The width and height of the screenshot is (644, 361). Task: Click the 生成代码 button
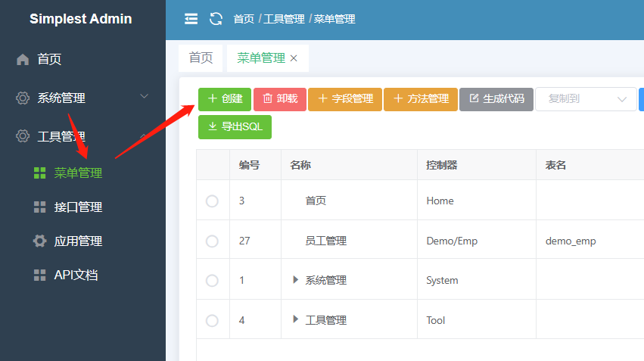tap(496, 99)
